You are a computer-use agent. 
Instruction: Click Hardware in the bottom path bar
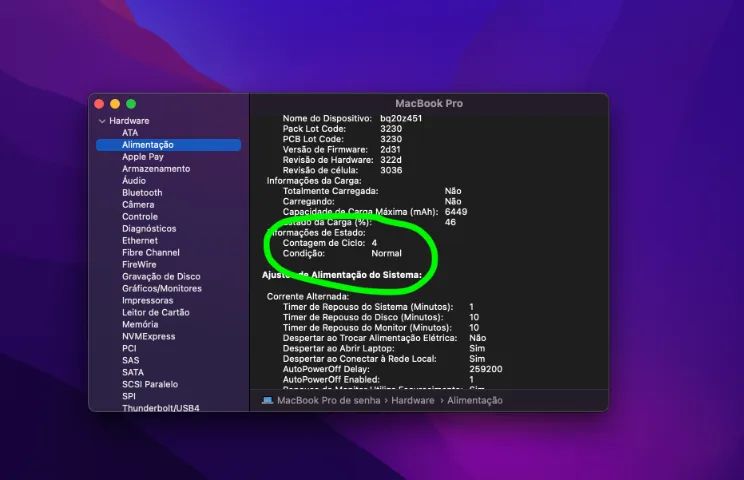coord(413,400)
